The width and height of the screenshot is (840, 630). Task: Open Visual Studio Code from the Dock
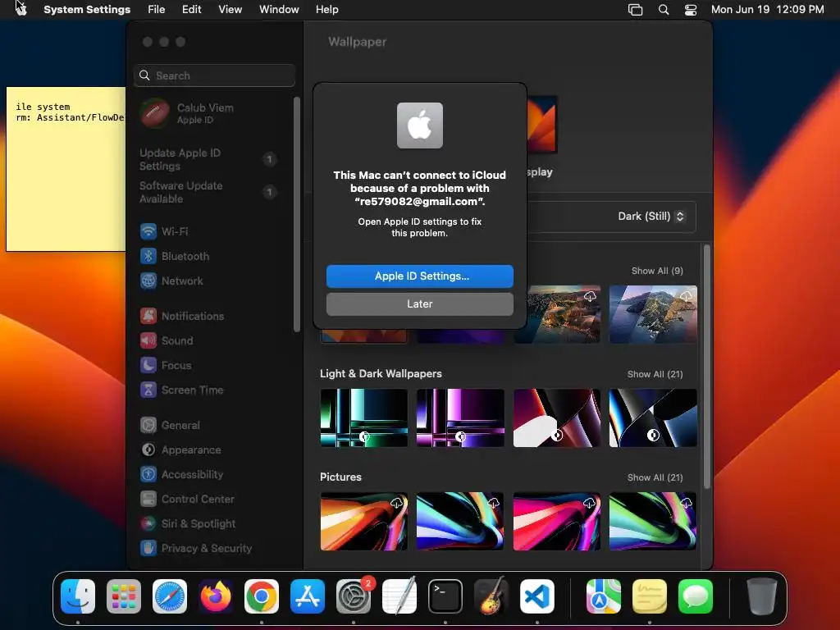(536, 596)
